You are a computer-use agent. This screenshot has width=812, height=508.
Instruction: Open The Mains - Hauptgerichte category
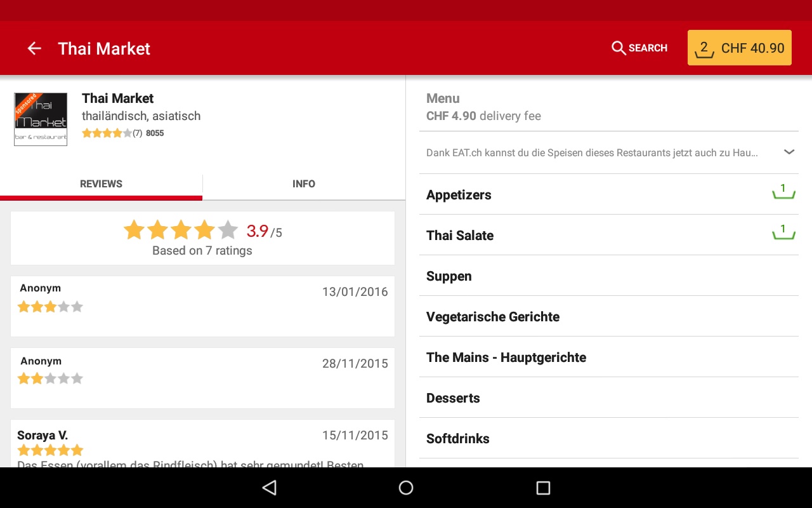click(609, 357)
